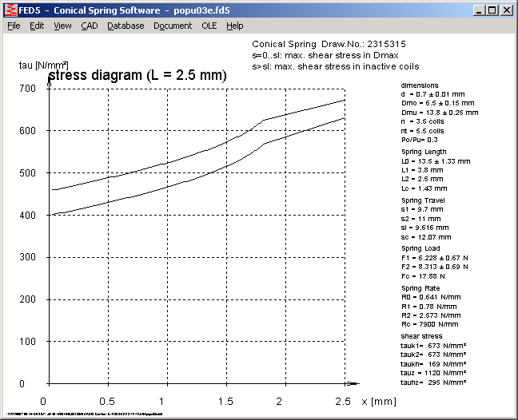
Task: Open the OLE menu
Action: pyautogui.click(x=209, y=26)
